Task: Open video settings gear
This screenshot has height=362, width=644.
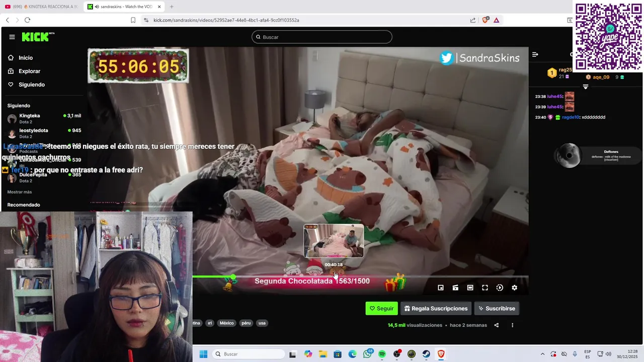Action: coord(514,288)
